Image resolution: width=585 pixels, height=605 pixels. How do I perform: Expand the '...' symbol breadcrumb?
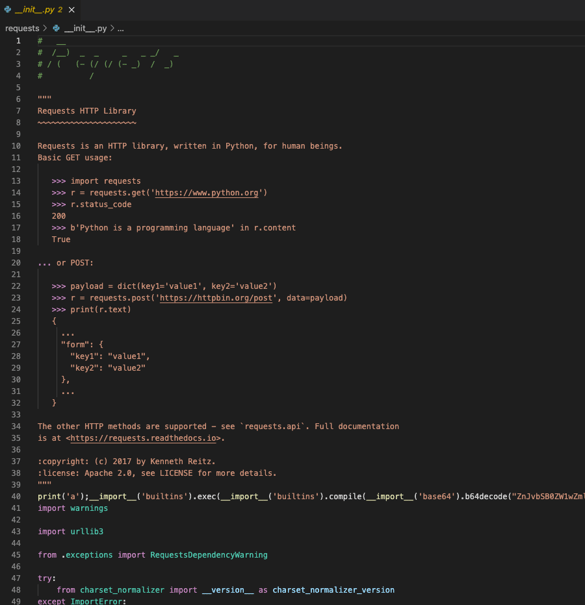click(x=120, y=29)
